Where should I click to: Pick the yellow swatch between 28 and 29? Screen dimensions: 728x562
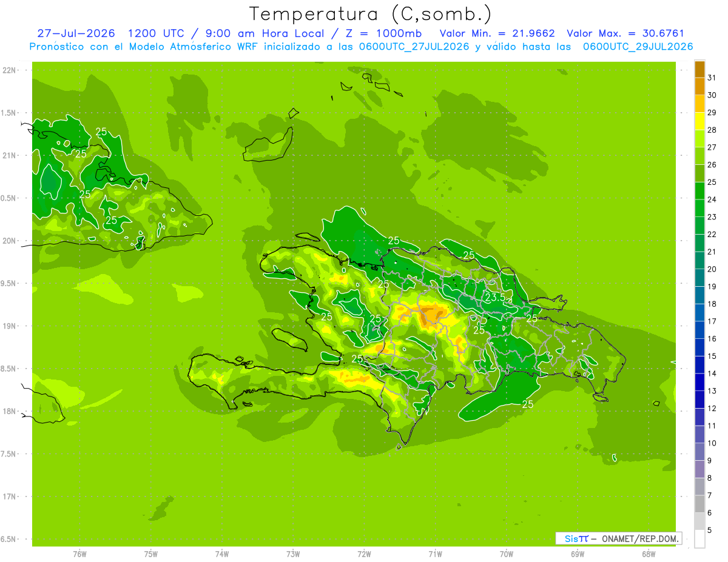coord(699,121)
